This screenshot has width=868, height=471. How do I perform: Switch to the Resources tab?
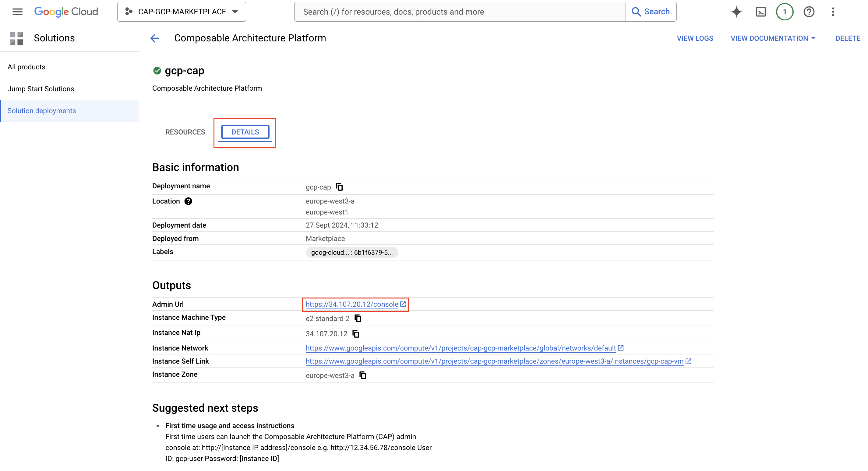click(185, 132)
